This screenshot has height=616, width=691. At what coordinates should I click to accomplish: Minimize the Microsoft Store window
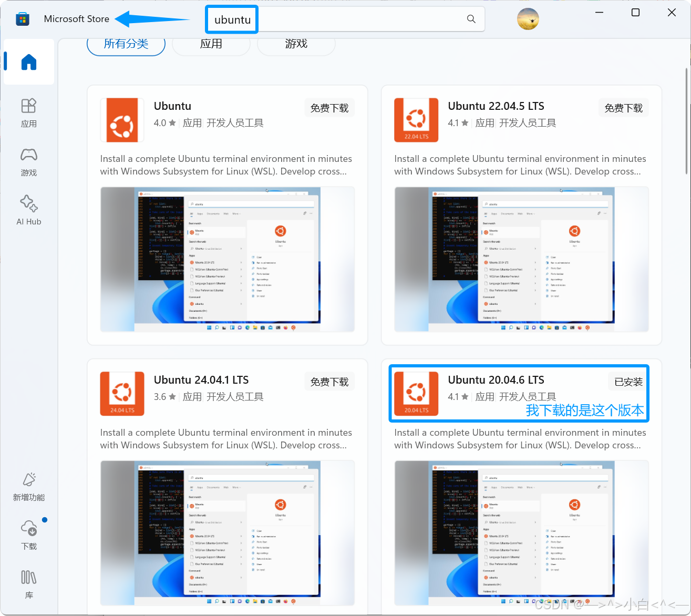[x=600, y=13]
